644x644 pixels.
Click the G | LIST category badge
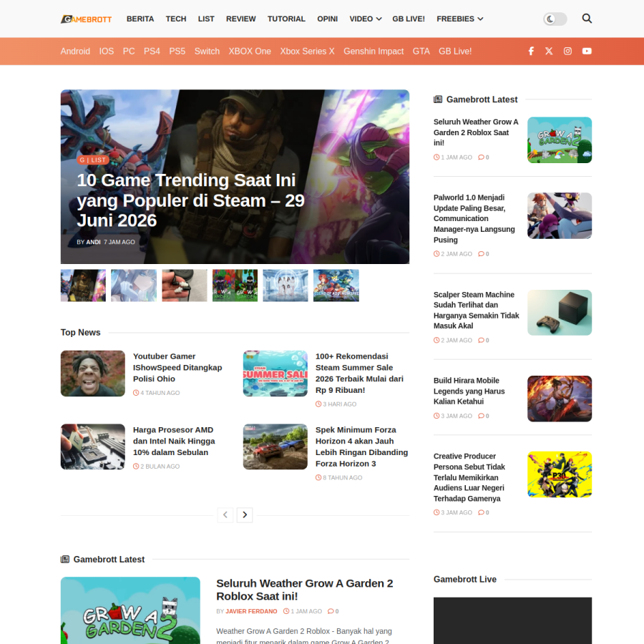pos(93,160)
